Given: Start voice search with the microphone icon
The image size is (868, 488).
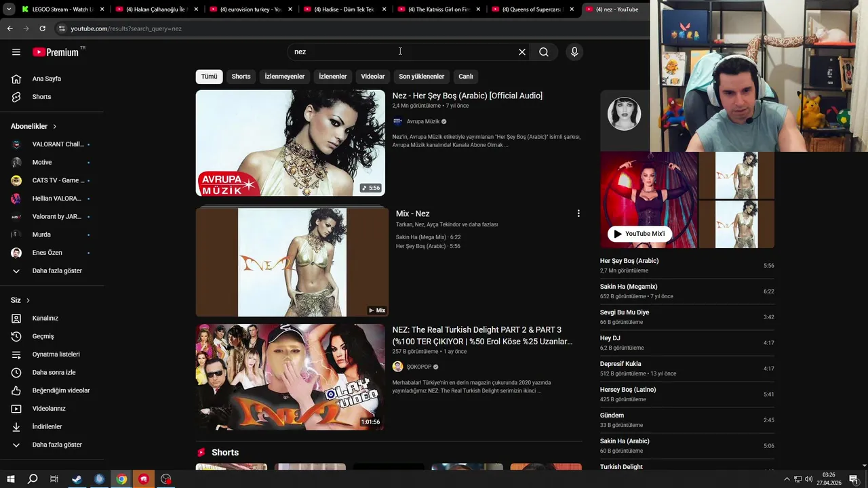Looking at the screenshot, I should [x=574, y=52].
